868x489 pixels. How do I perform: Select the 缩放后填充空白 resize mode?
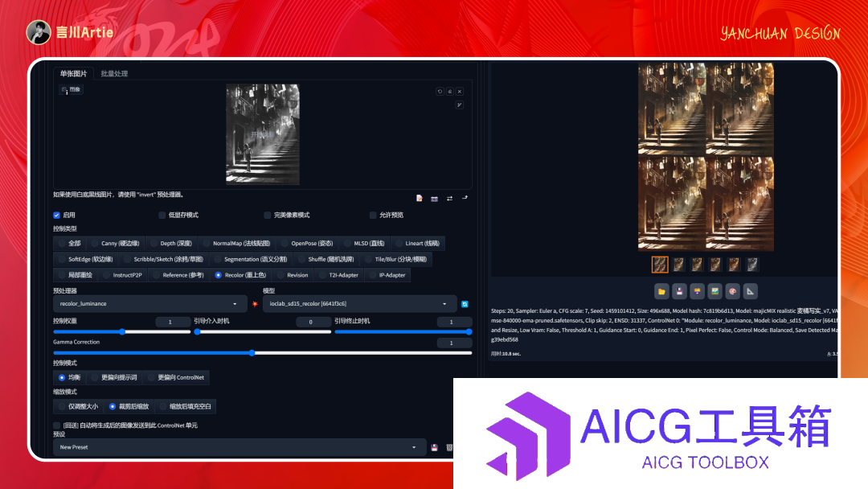(x=186, y=406)
